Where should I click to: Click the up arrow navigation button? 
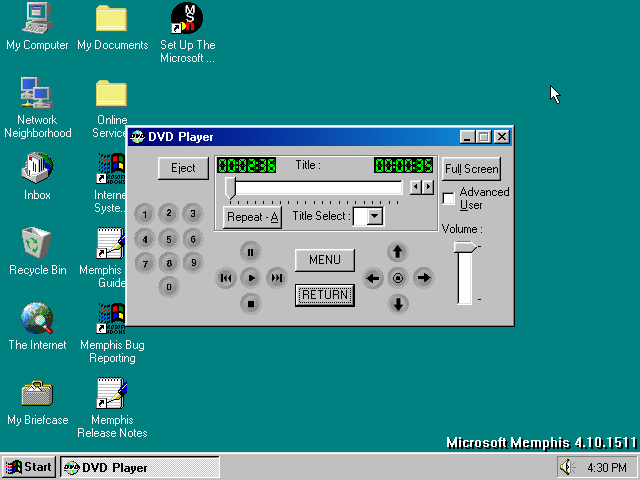pos(398,252)
